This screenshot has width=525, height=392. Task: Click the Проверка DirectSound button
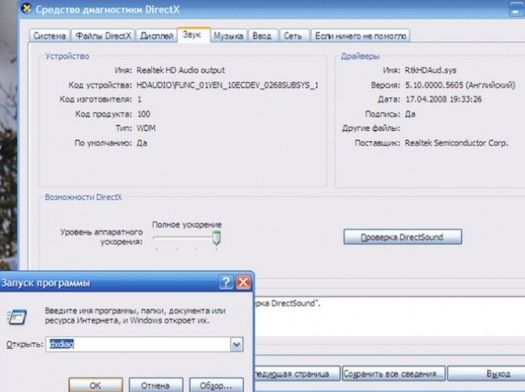tap(402, 237)
